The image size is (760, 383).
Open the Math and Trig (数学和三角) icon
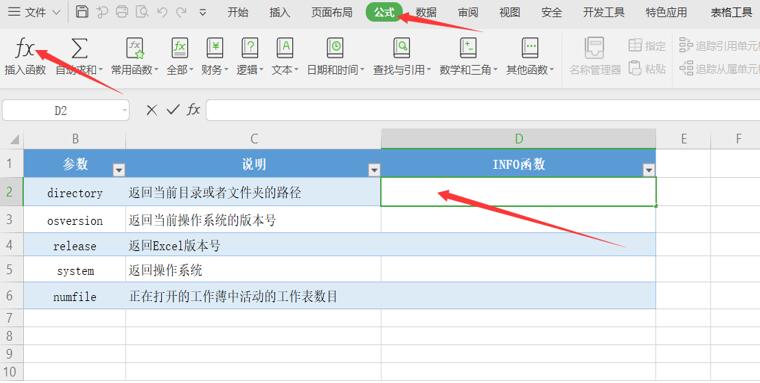[468, 48]
